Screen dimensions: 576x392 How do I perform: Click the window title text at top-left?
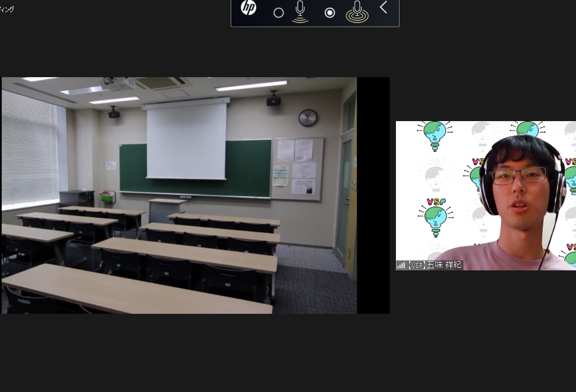click(x=7, y=9)
